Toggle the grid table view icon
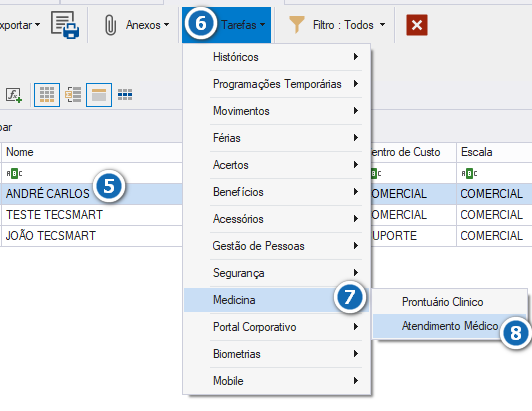 [47, 95]
